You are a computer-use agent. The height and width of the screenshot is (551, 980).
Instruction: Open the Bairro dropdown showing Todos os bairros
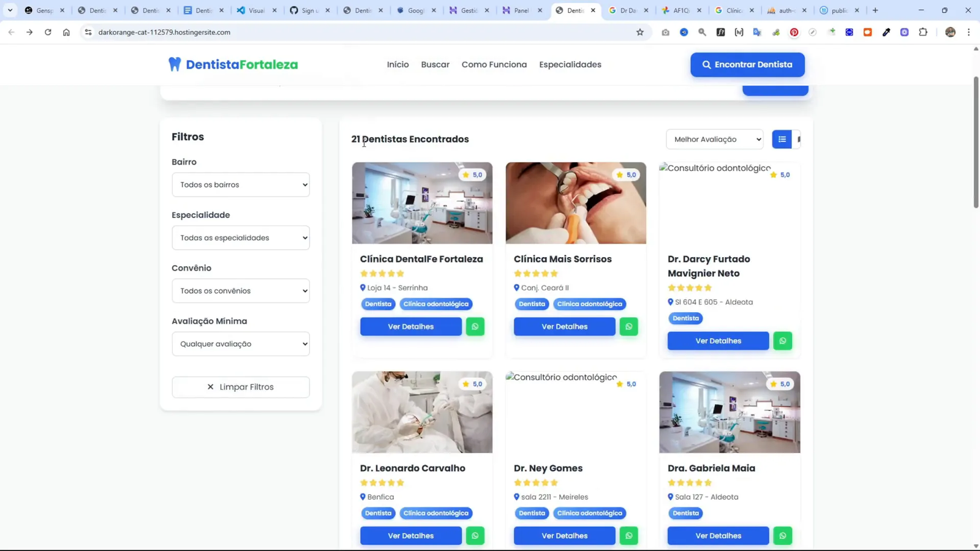point(241,184)
